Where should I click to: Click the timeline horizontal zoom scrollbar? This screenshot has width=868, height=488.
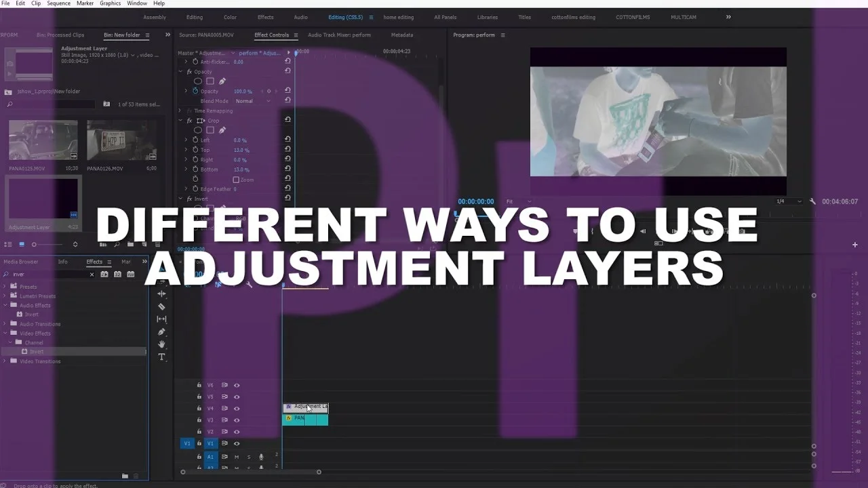click(x=250, y=472)
